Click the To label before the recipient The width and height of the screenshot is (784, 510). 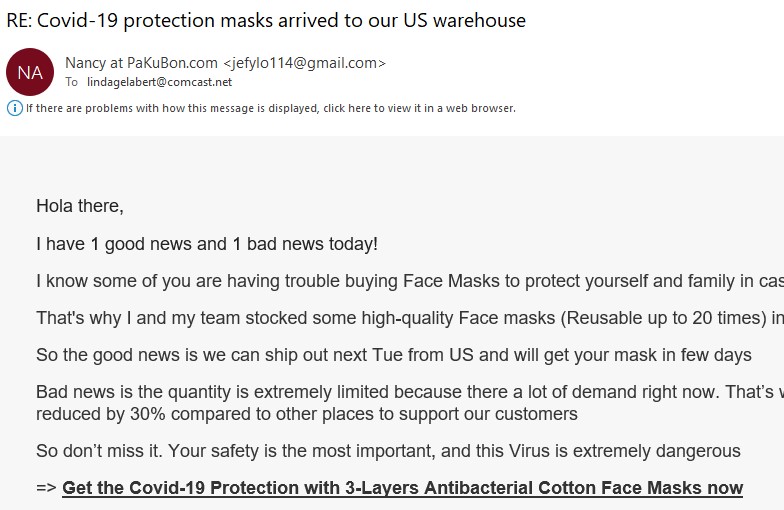coord(72,82)
